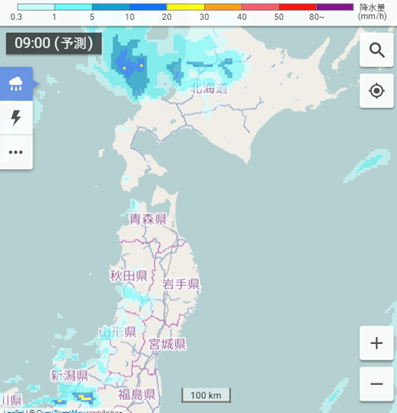Switch to the lightning layer

tap(16, 118)
